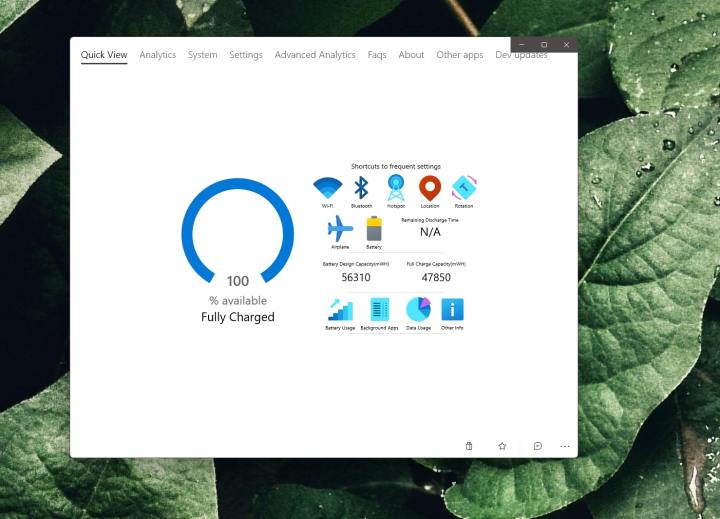Rate the app with the star button
Image resolution: width=720 pixels, height=519 pixels.
(502, 446)
